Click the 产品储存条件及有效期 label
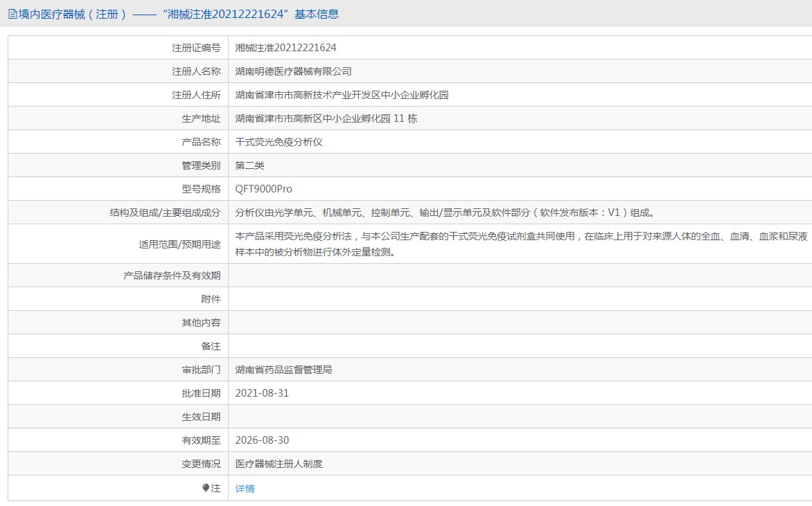This screenshot has width=812, height=506. (172, 275)
